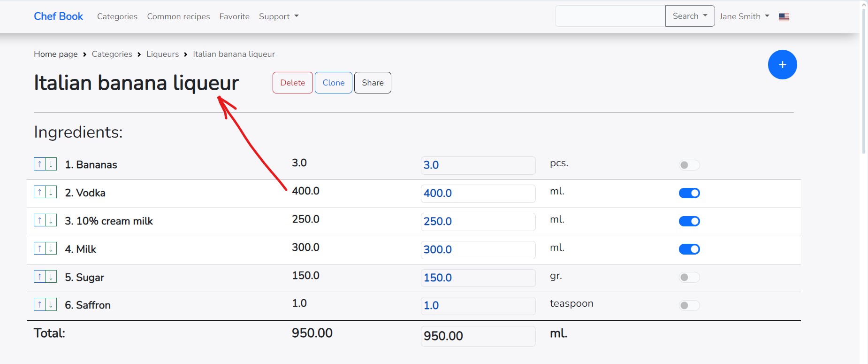Move Bananas ingredient down with arrow

pyautogui.click(x=51, y=164)
